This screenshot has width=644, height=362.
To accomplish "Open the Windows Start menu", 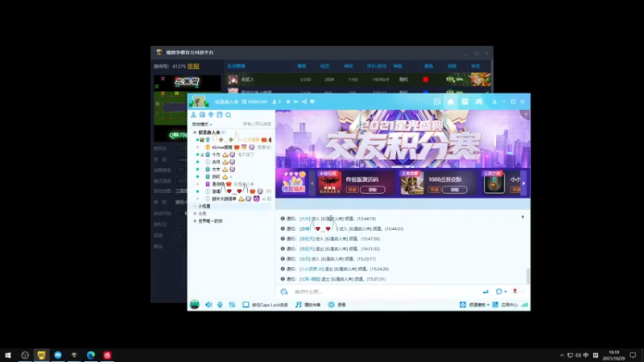I will [8, 355].
